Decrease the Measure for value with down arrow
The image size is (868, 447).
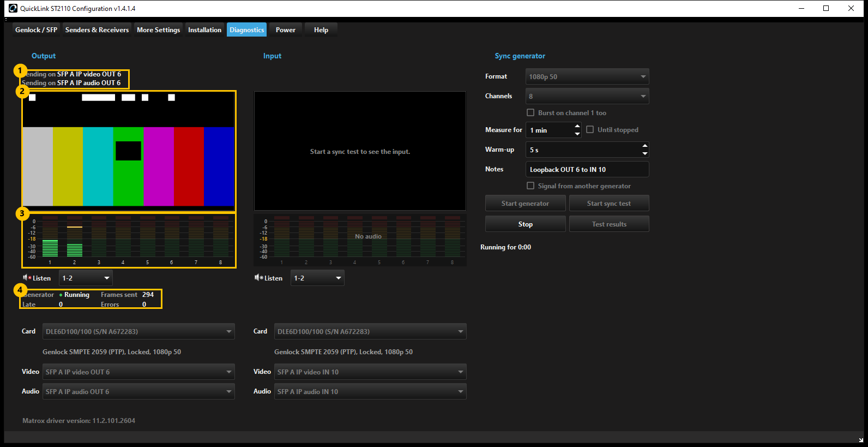577,134
